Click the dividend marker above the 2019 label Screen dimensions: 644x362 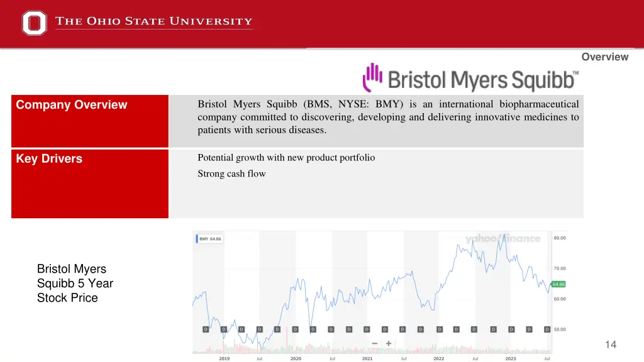pos(224,329)
